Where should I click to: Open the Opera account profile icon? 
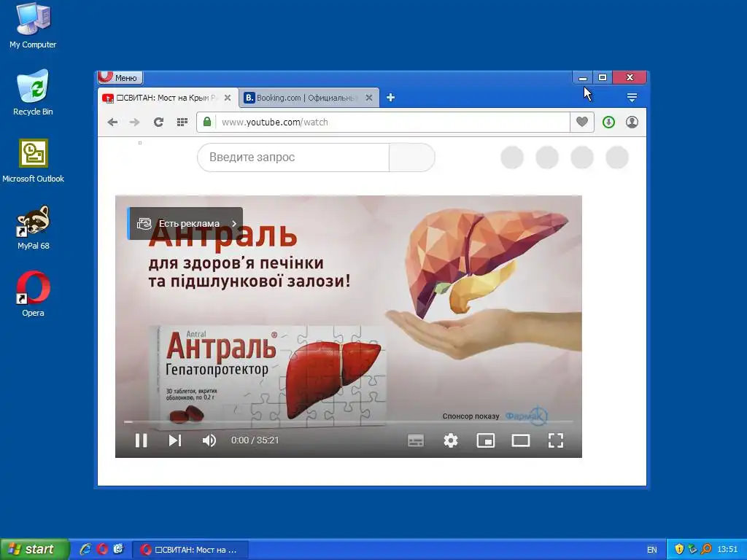coord(632,122)
